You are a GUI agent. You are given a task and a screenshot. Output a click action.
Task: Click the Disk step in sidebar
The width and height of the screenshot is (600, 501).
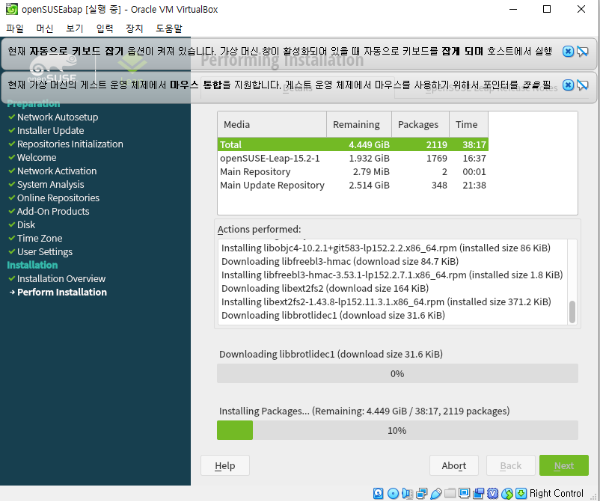tap(26, 225)
